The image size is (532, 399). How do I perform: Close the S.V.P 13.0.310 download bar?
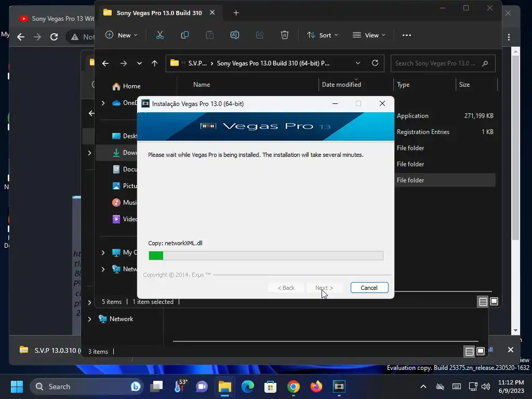tap(510, 350)
